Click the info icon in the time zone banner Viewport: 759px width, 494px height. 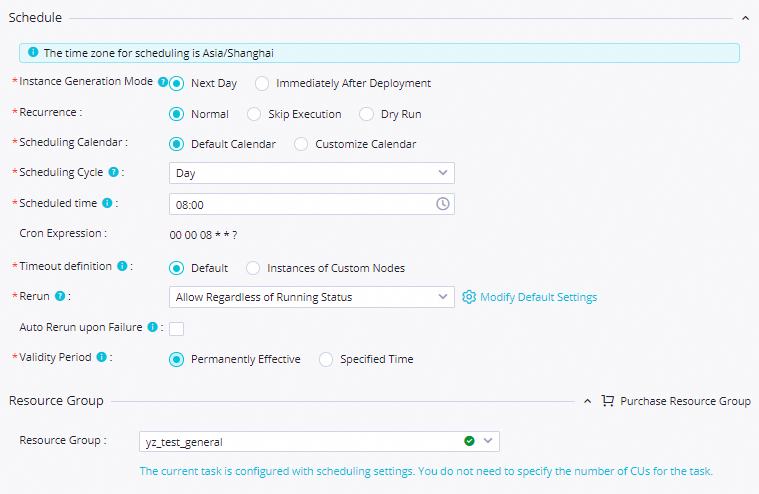pos(33,52)
